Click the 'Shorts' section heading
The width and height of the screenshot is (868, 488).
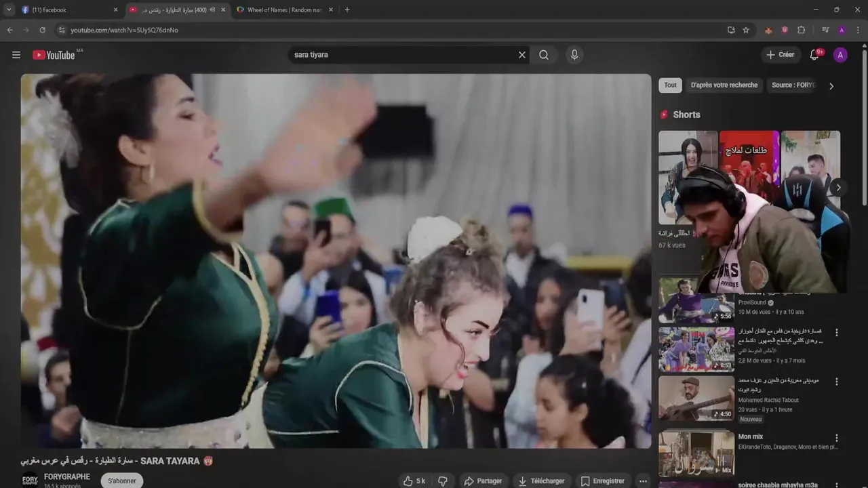(x=686, y=115)
